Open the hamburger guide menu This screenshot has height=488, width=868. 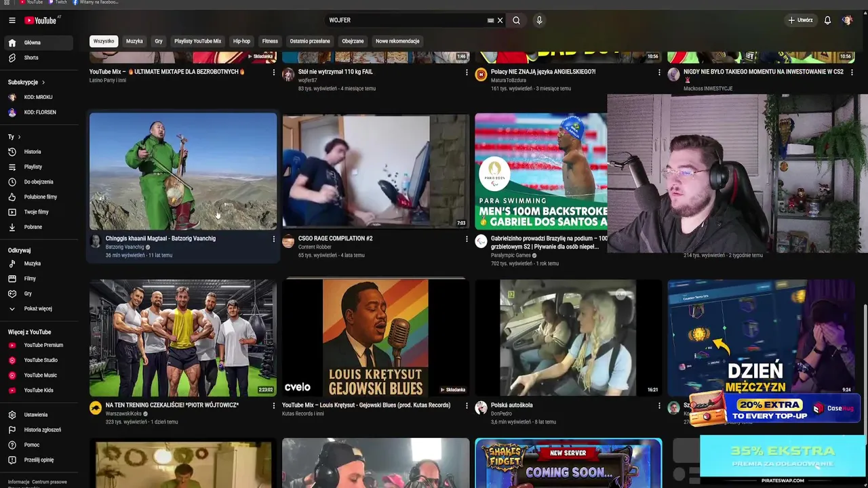pyautogui.click(x=12, y=20)
